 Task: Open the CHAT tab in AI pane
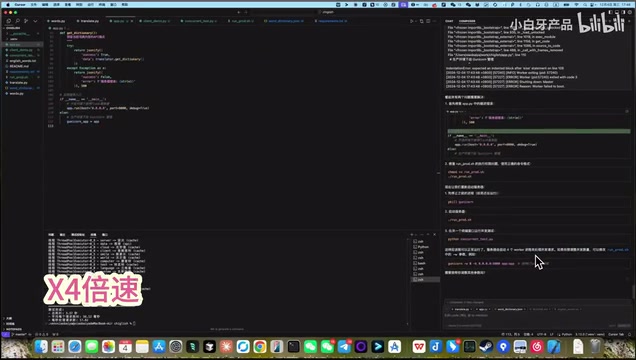[x=449, y=21]
